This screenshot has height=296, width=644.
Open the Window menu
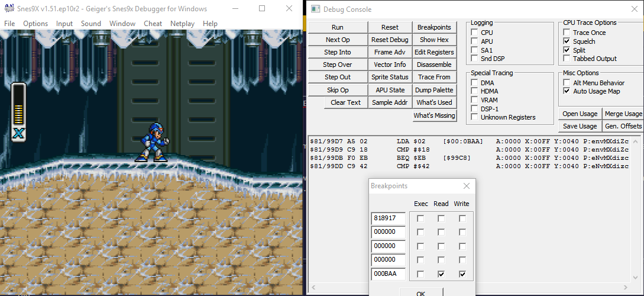pyautogui.click(x=122, y=24)
